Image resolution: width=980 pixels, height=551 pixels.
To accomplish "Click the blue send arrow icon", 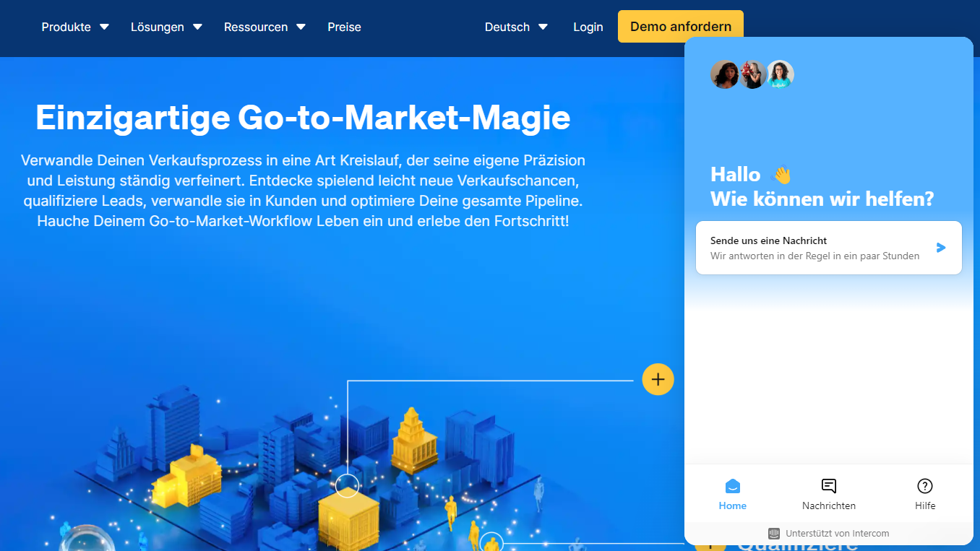I will (941, 248).
